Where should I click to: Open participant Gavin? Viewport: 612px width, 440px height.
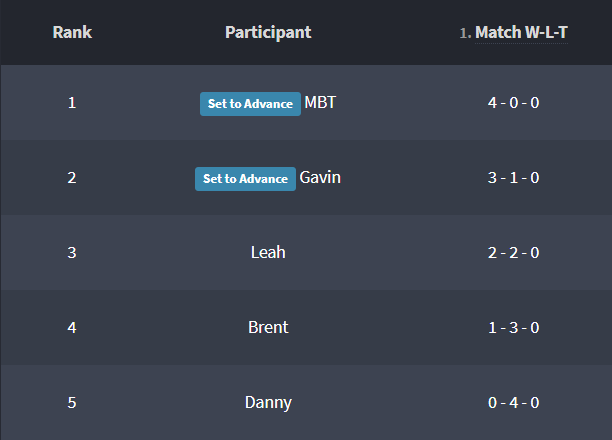320,178
